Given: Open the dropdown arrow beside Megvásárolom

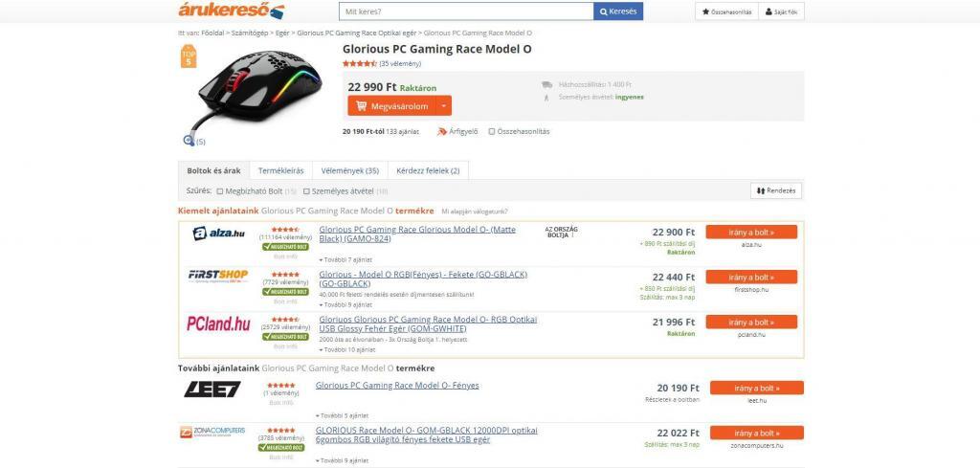Looking at the screenshot, I should point(443,106).
